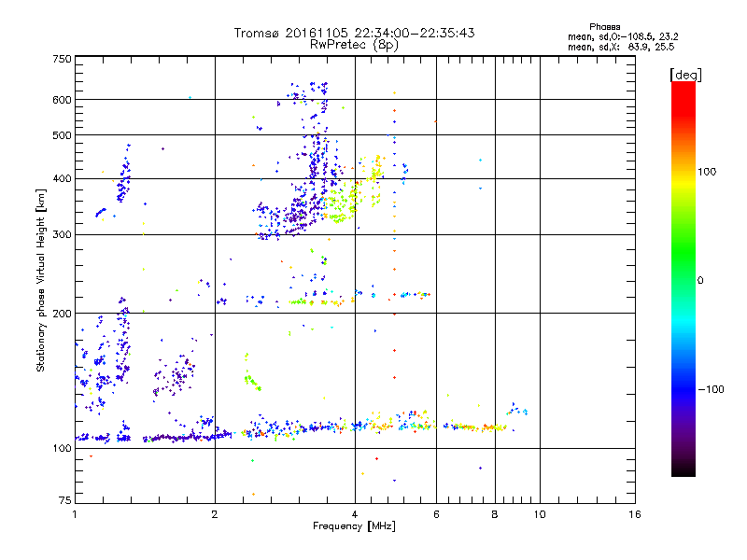Click the frequency axis '6' tick label
747x560 pixels.
click(436, 514)
